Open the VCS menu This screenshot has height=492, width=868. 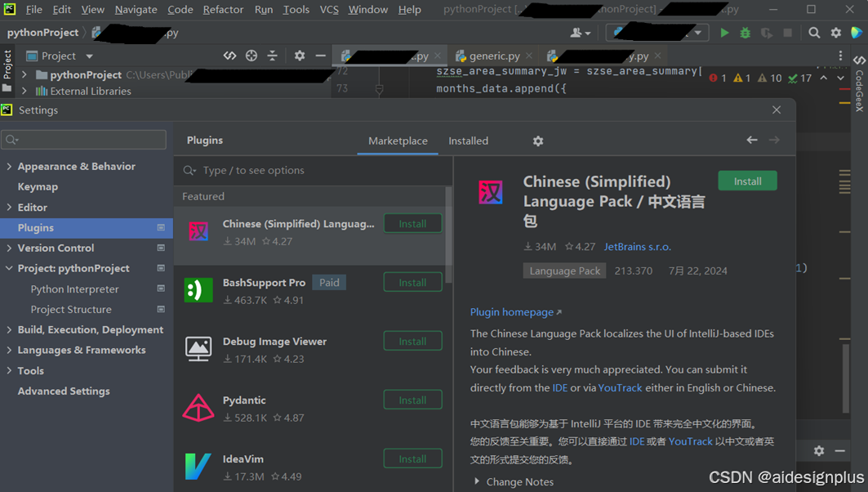(x=329, y=10)
